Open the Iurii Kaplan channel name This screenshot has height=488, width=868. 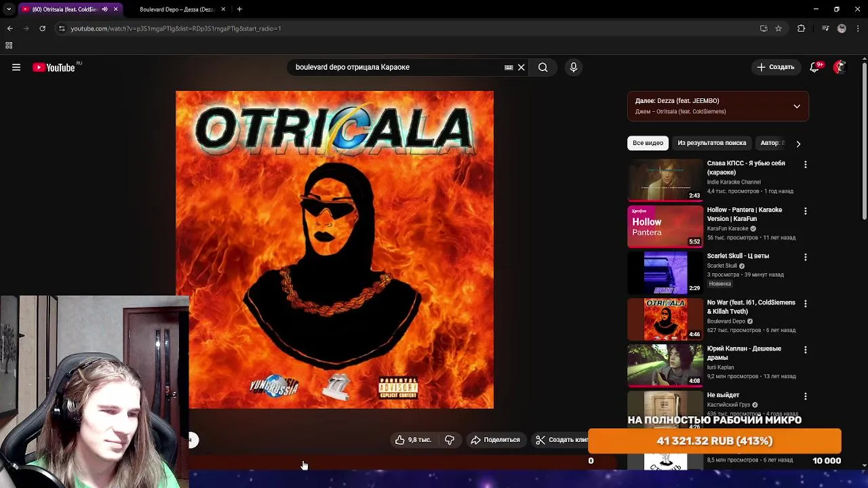(x=720, y=367)
